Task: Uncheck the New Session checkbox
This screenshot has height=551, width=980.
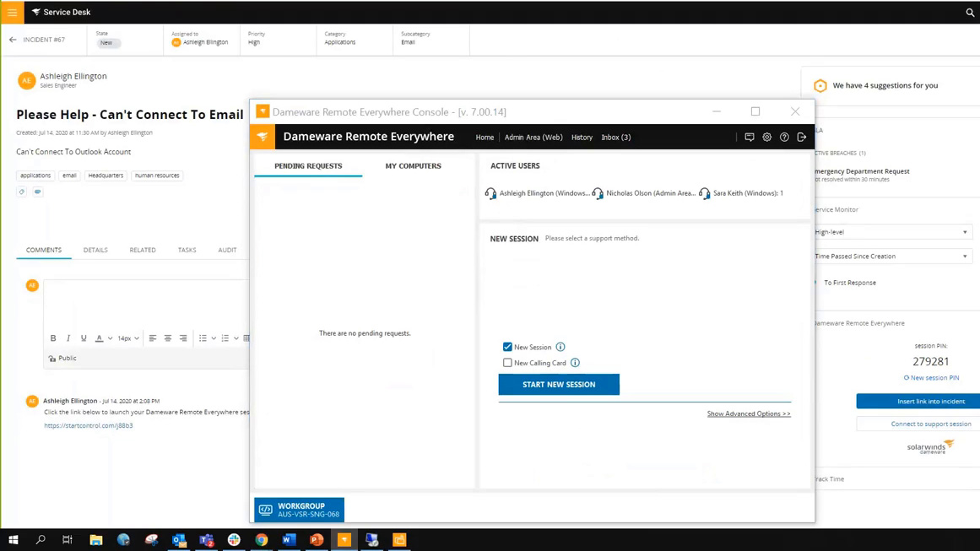Action: coord(507,347)
